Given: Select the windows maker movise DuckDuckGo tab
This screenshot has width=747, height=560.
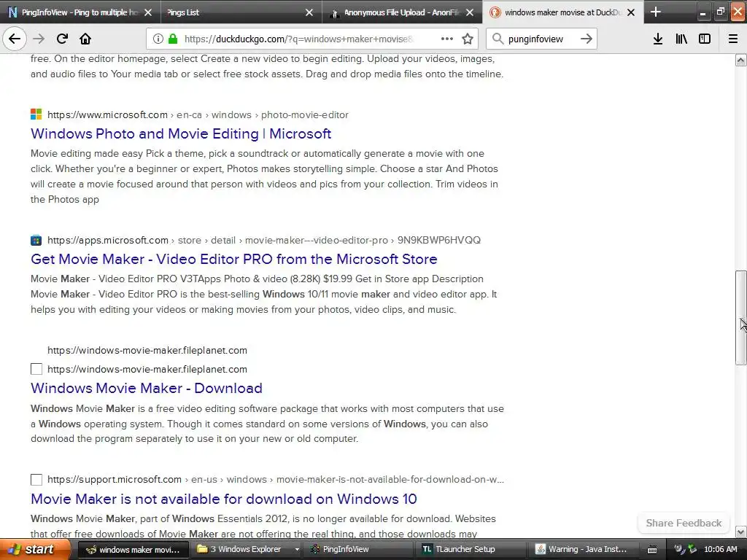Looking at the screenshot, I should pyautogui.click(x=563, y=12).
